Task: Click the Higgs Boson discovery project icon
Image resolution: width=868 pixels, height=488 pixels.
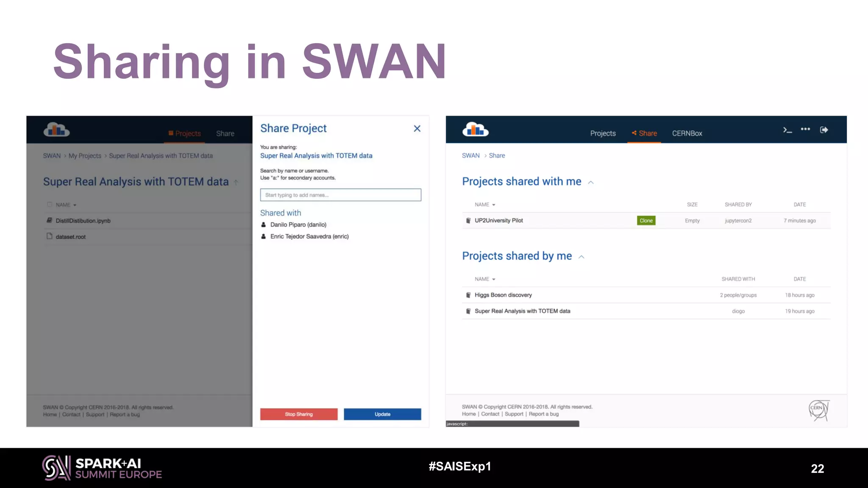Action: pos(468,295)
